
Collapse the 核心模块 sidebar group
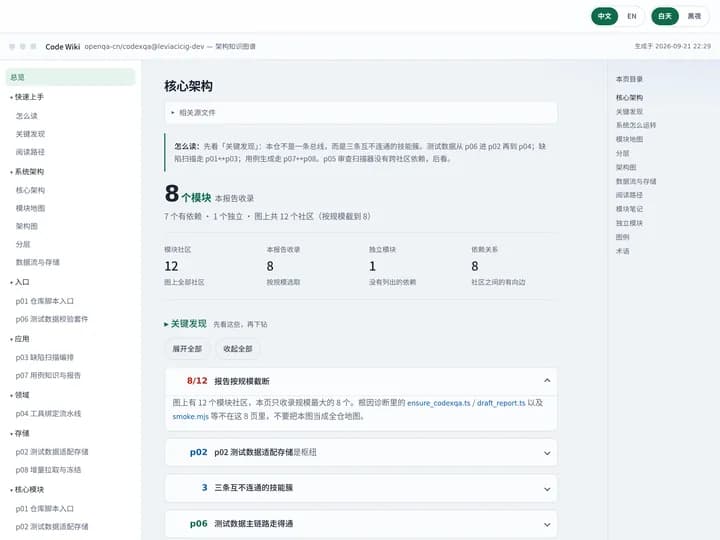pos(27,489)
